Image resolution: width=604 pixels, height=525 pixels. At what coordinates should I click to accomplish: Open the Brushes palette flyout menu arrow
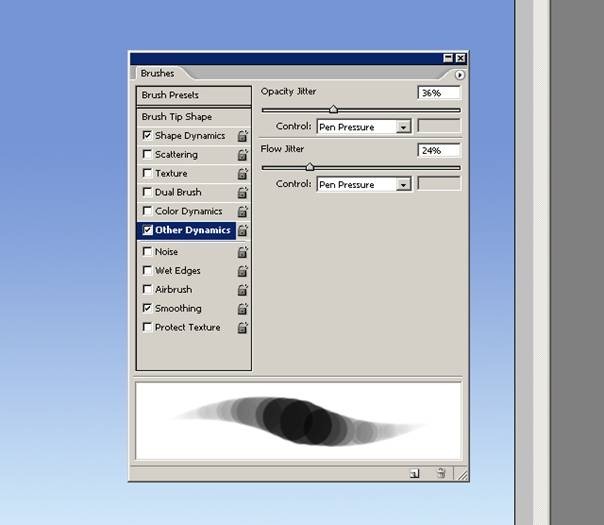click(x=459, y=75)
